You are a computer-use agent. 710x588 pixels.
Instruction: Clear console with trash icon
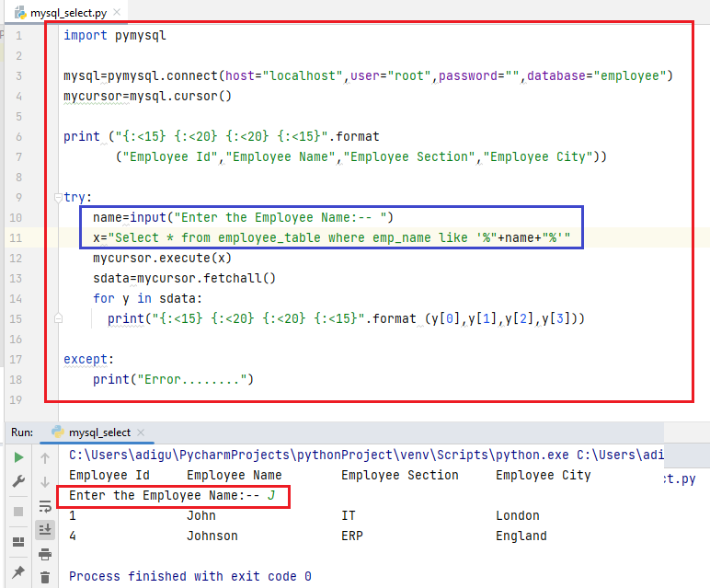(x=45, y=578)
